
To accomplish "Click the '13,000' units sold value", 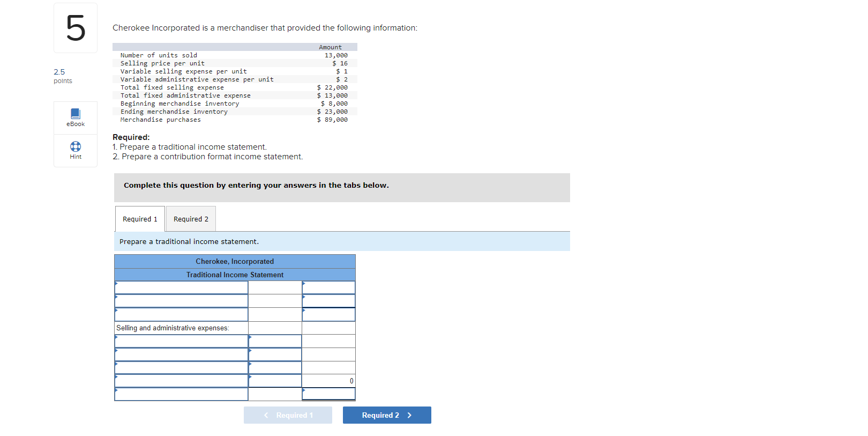I will tap(336, 55).
